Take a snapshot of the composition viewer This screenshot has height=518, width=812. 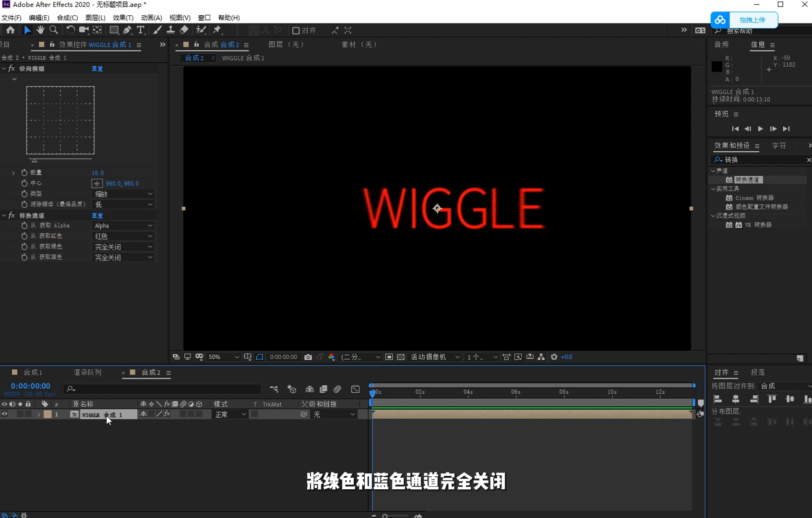[x=309, y=357]
